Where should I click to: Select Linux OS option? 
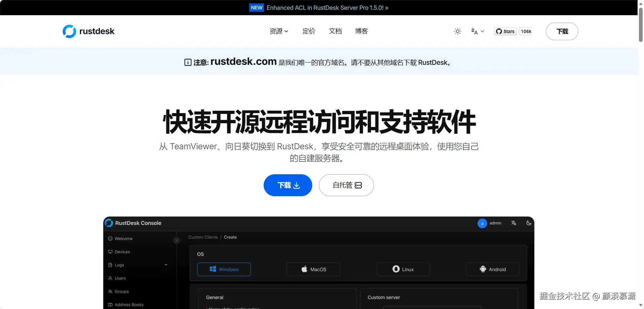(403, 269)
